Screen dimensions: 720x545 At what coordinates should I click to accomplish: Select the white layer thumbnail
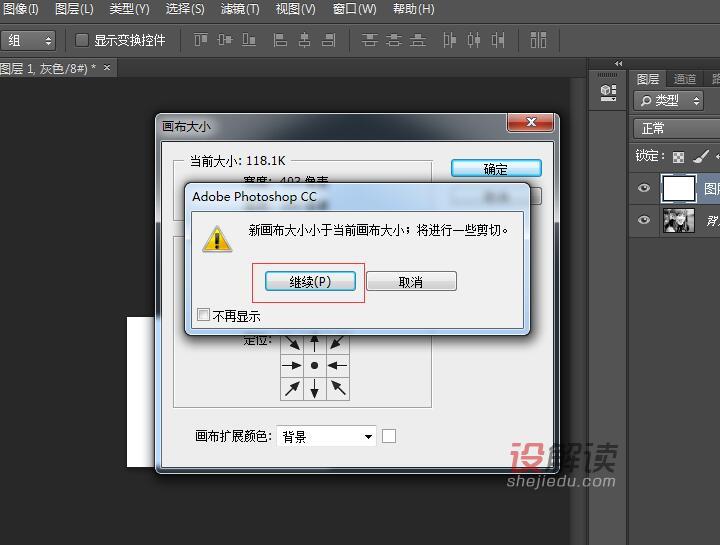(x=678, y=188)
